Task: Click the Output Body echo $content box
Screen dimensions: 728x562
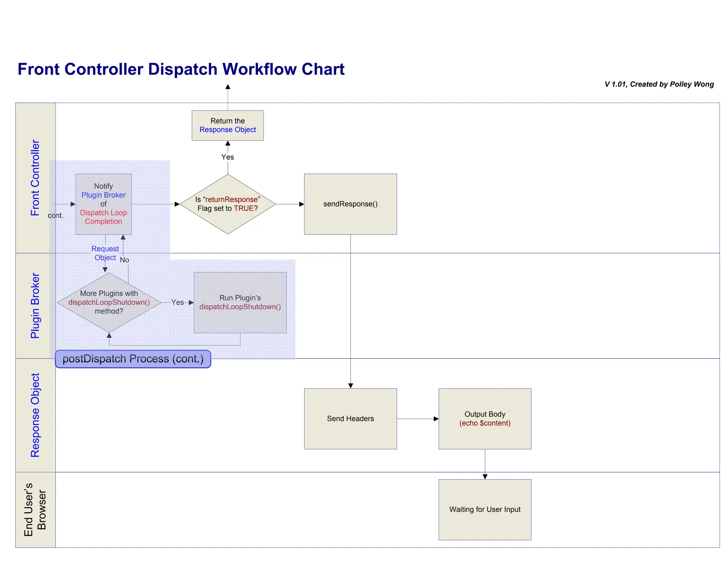Action: pyautogui.click(x=485, y=418)
